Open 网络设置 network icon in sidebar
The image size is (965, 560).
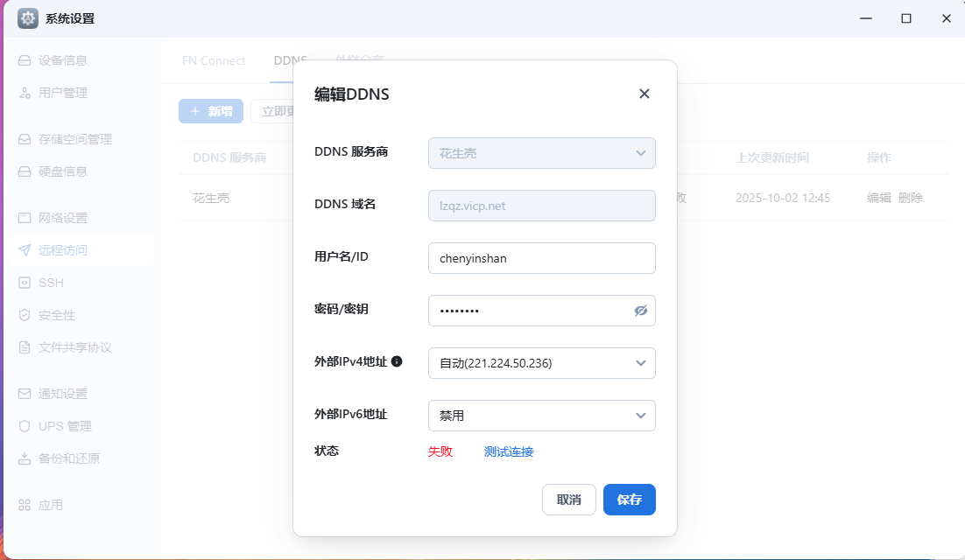click(25, 218)
